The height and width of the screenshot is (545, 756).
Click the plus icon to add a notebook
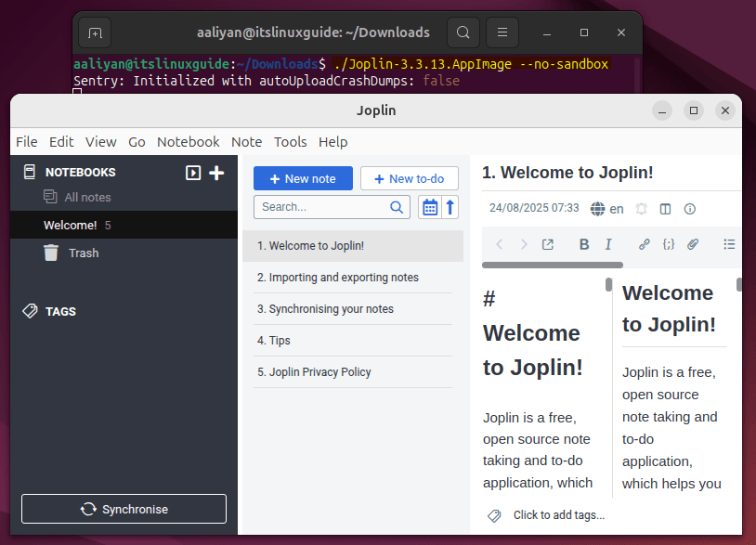click(x=216, y=173)
